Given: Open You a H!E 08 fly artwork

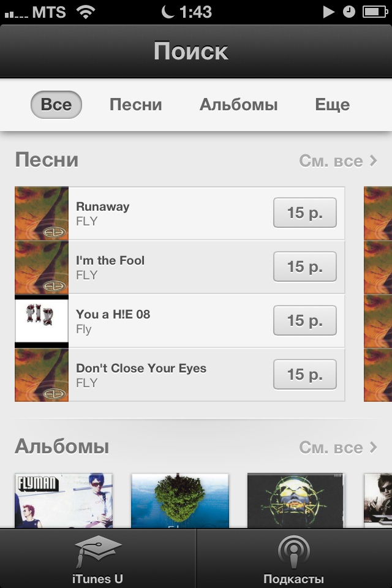Looking at the screenshot, I should click(x=42, y=320).
